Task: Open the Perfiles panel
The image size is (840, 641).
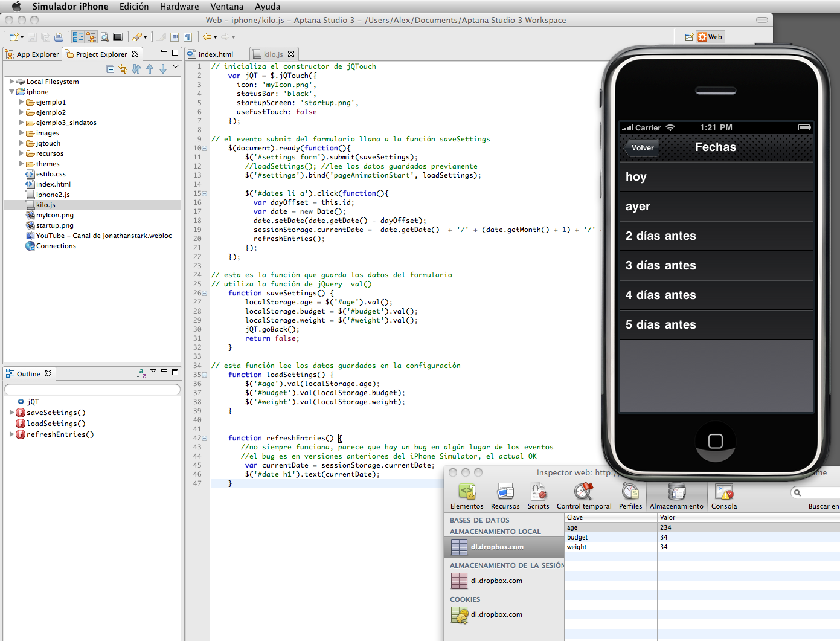Action: coord(630,495)
